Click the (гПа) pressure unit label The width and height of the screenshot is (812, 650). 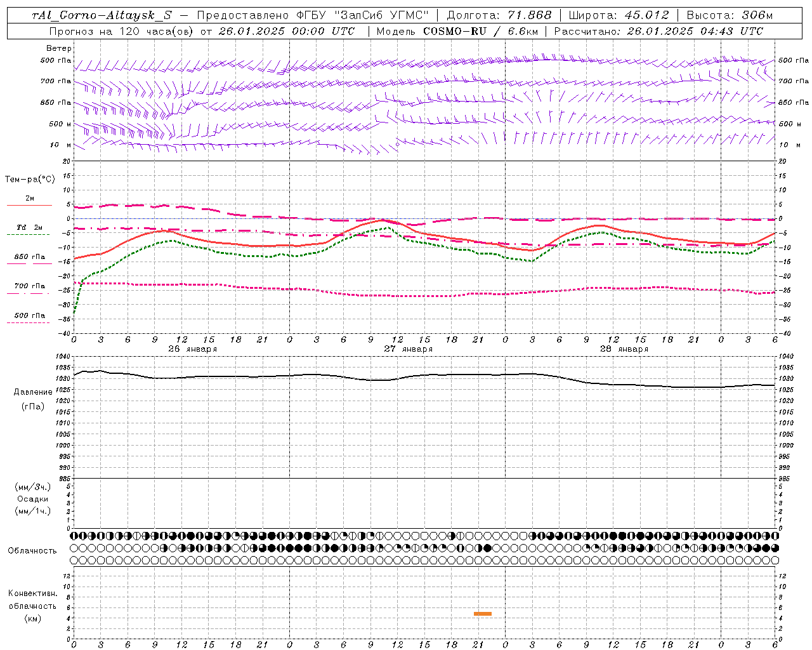[x=33, y=406]
